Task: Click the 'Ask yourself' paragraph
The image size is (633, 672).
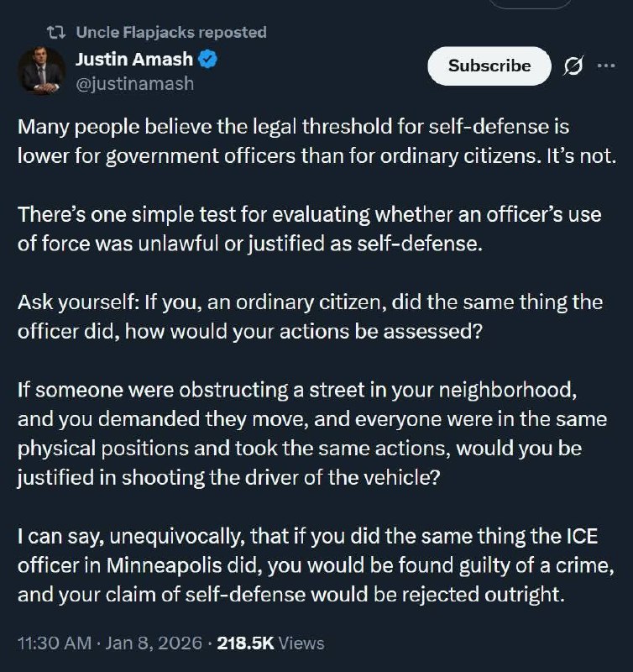Action: coord(311,315)
